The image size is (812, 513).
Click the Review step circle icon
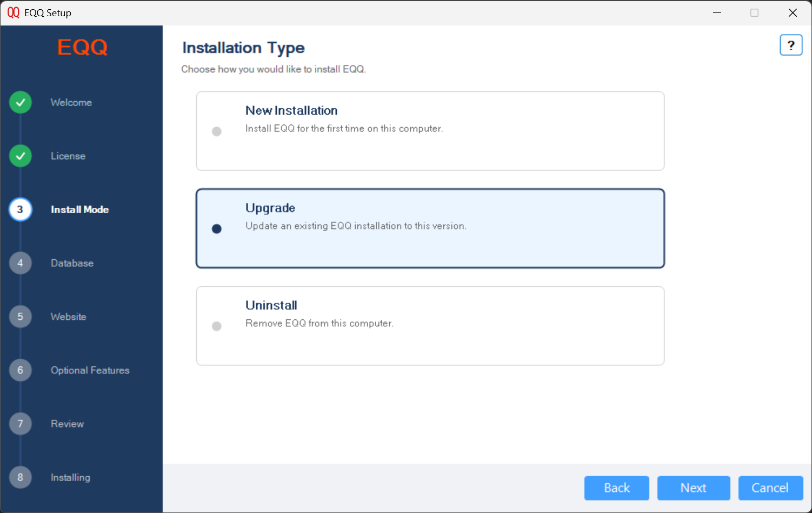pyautogui.click(x=20, y=424)
